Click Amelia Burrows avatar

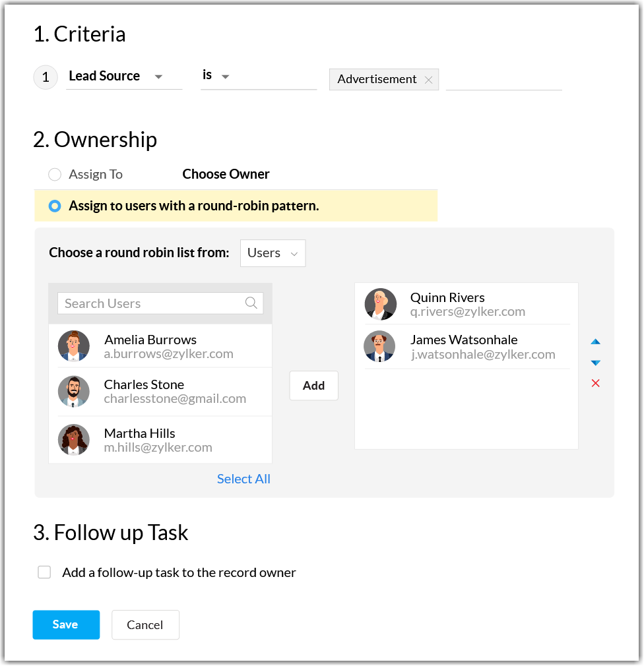coord(73,346)
